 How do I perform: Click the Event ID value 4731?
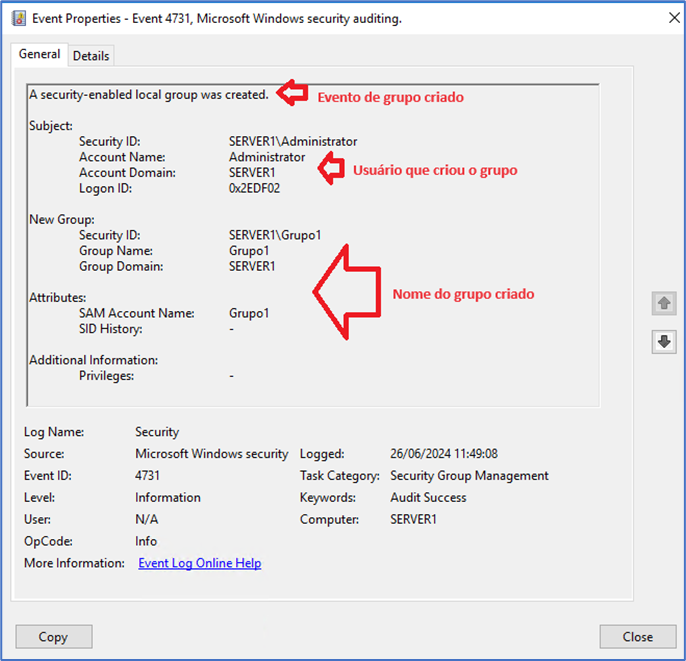147,476
